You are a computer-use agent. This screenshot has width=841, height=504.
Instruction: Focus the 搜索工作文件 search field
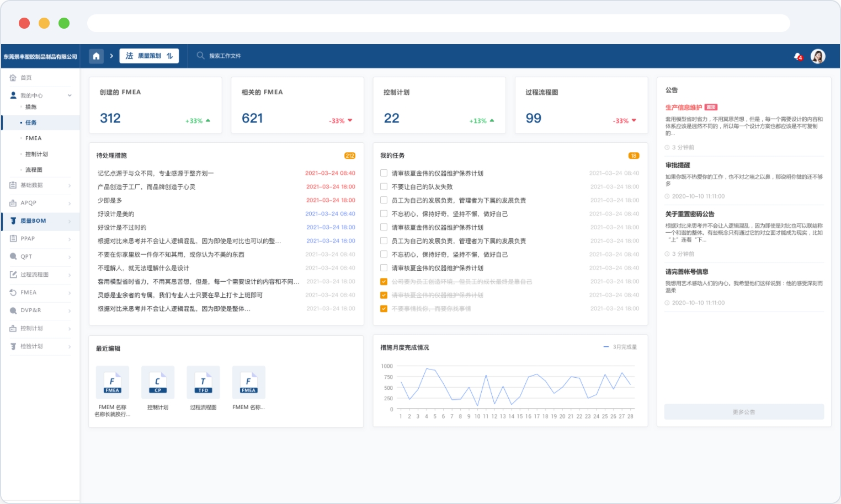(x=225, y=56)
